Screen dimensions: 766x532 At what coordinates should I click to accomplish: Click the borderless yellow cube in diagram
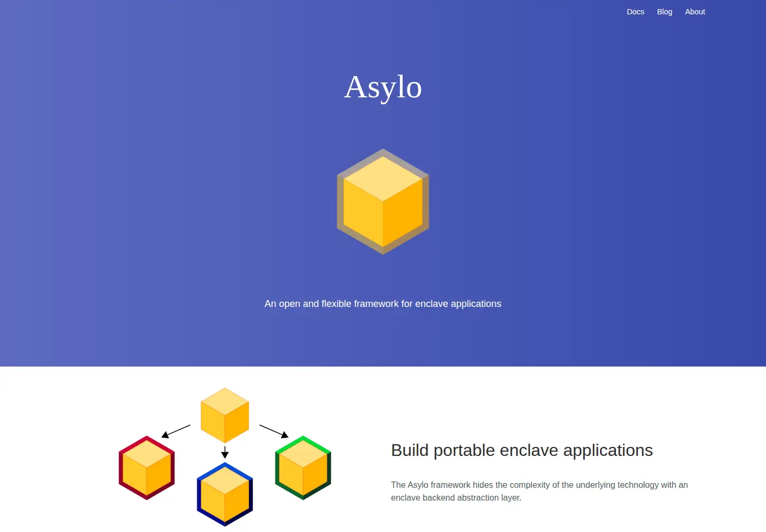(x=225, y=415)
